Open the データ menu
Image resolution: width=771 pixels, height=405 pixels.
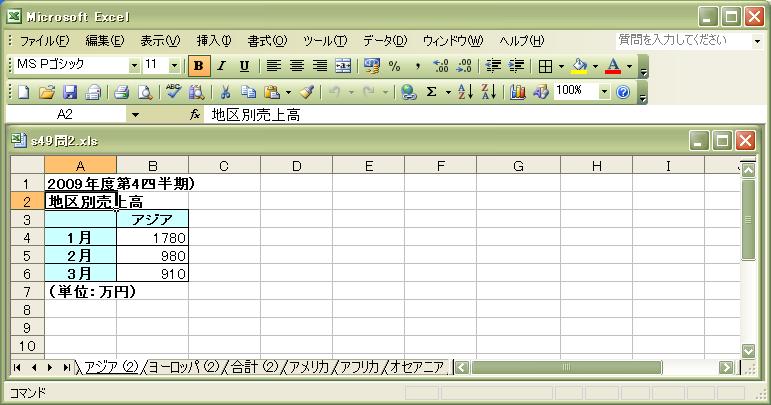click(385, 41)
